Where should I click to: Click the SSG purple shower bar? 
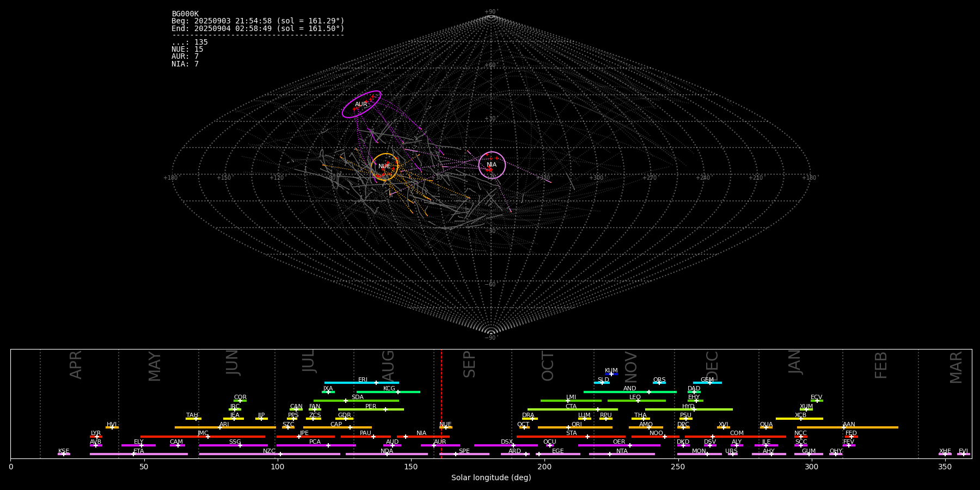(x=234, y=445)
